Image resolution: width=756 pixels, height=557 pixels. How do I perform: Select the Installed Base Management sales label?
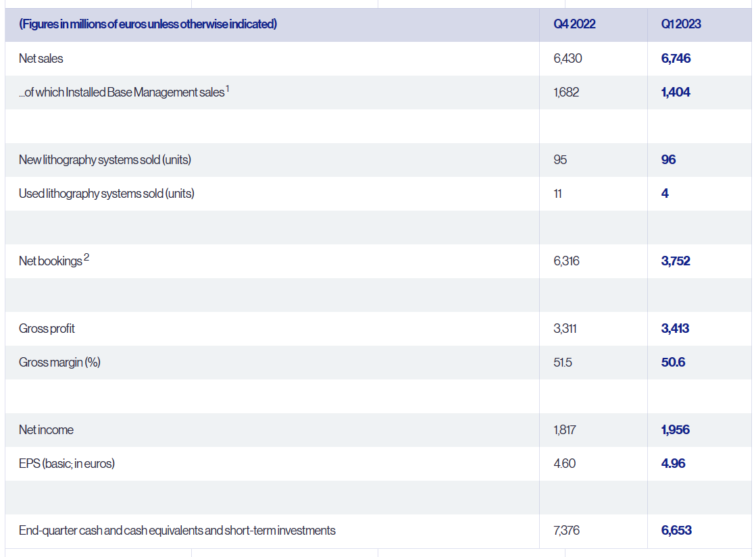pos(122,92)
